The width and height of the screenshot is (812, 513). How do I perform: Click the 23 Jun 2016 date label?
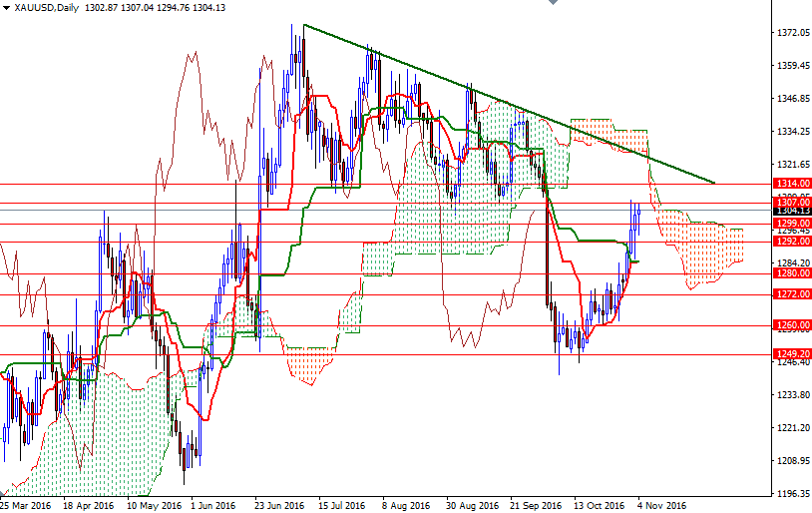(279, 505)
